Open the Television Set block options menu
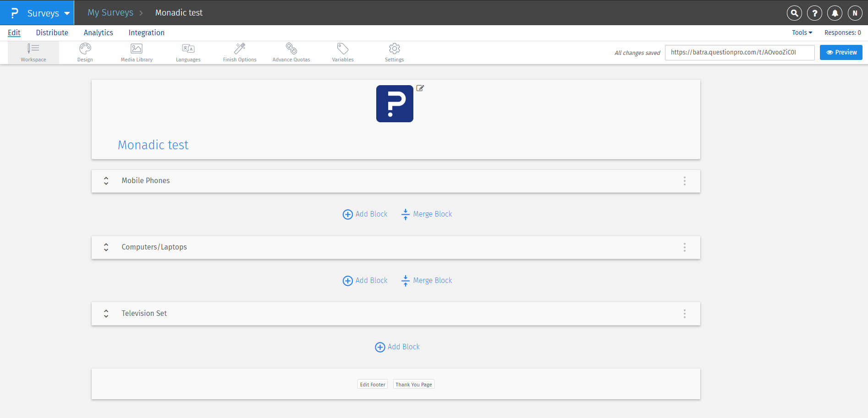The image size is (868, 418). click(x=684, y=314)
